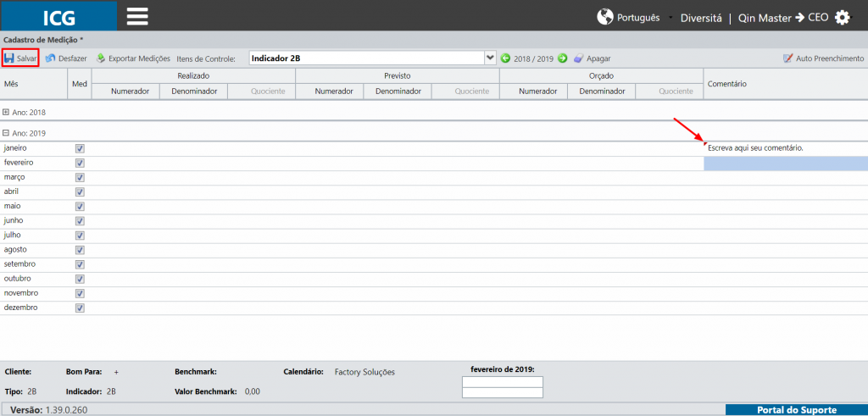Collapse the Ano: 2019 group
The height and width of the screenshot is (416, 868).
[6, 133]
